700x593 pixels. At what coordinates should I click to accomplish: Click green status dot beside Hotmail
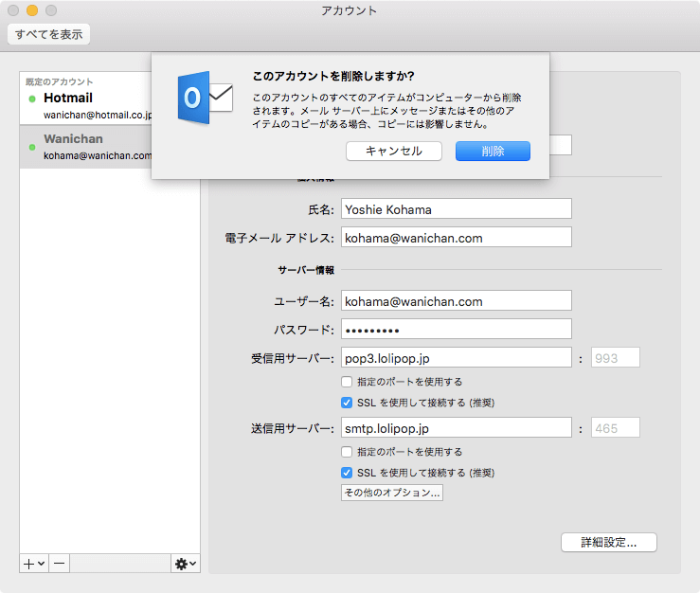click(32, 99)
